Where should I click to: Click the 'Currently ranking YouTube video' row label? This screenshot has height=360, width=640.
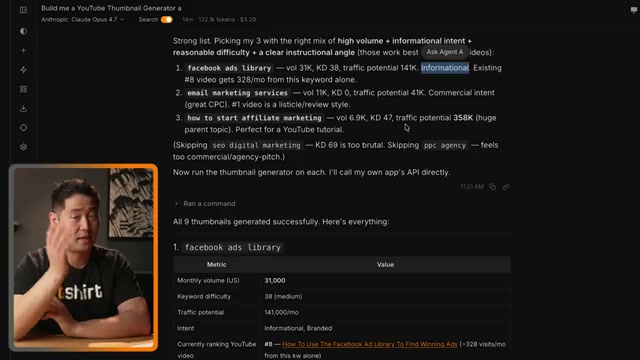[216, 350]
